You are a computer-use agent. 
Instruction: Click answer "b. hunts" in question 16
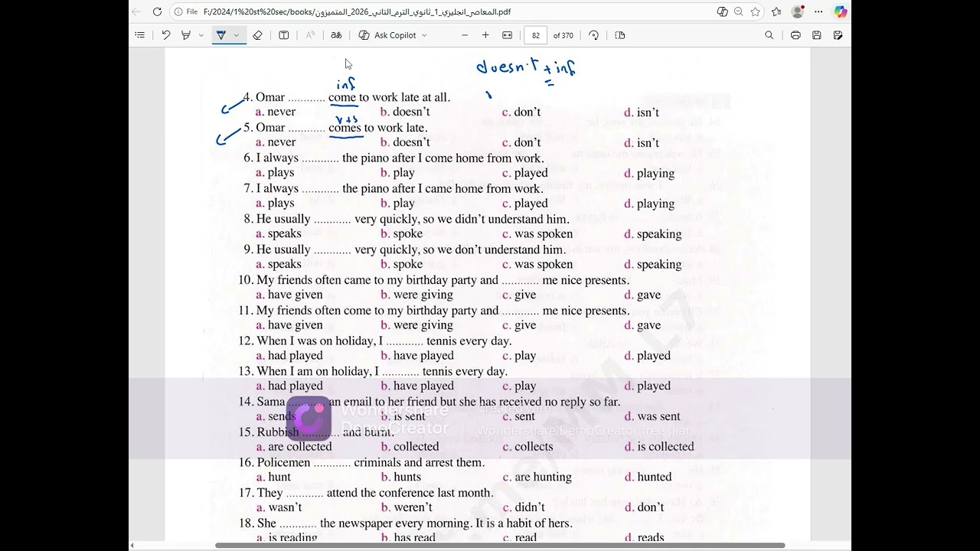click(x=401, y=477)
